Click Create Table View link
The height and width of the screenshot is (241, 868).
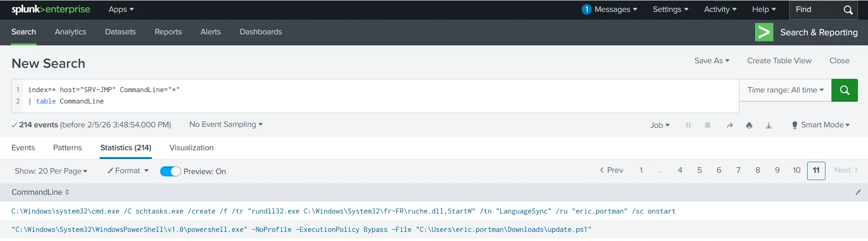point(779,60)
